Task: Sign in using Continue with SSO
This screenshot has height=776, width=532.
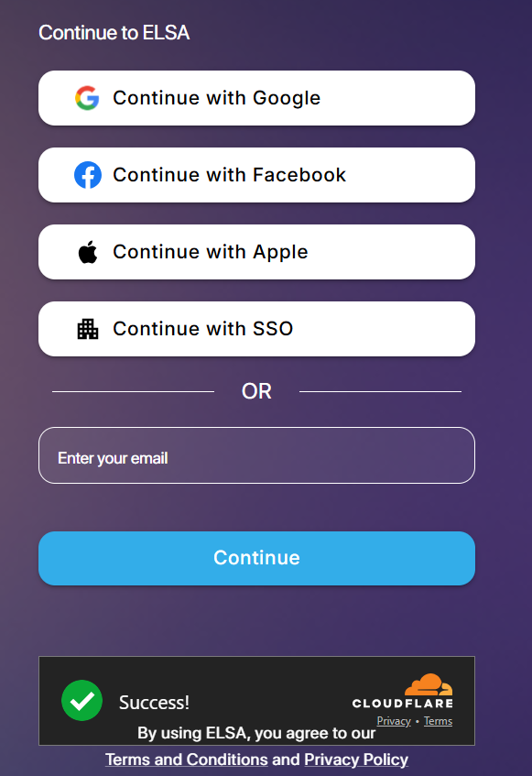Action: point(256,329)
